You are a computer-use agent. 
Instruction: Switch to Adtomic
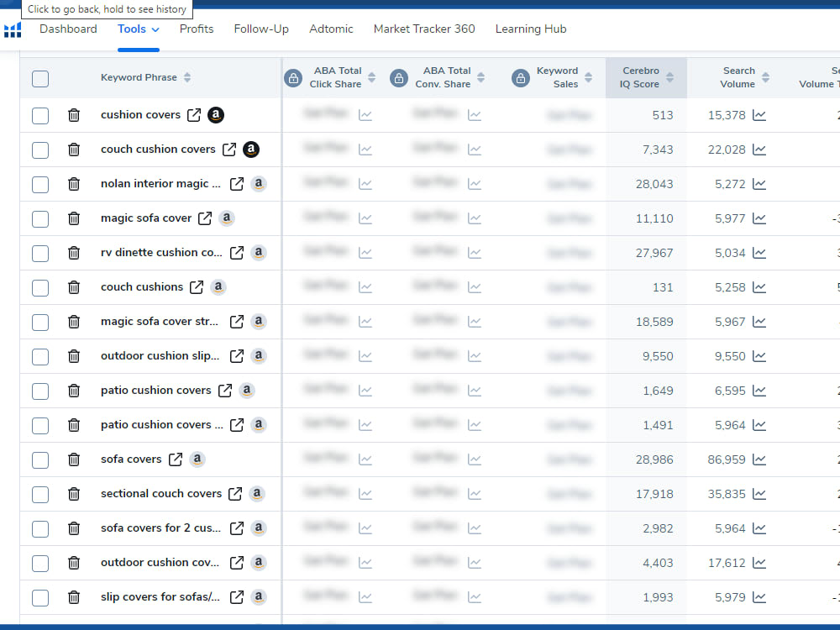(331, 29)
